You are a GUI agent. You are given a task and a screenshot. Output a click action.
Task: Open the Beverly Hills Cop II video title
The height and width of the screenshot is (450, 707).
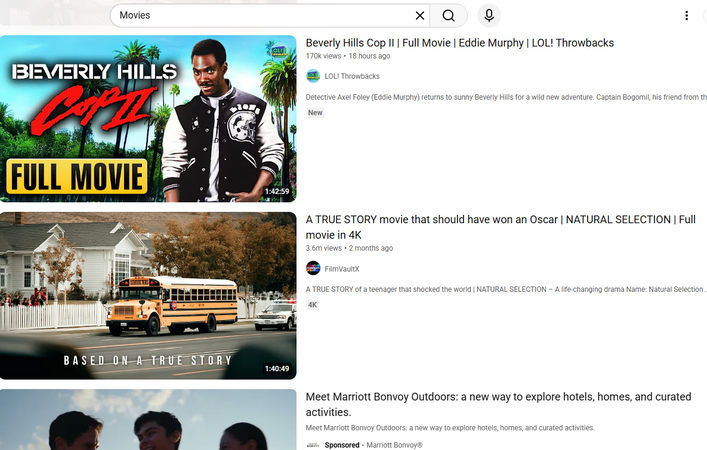(459, 43)
